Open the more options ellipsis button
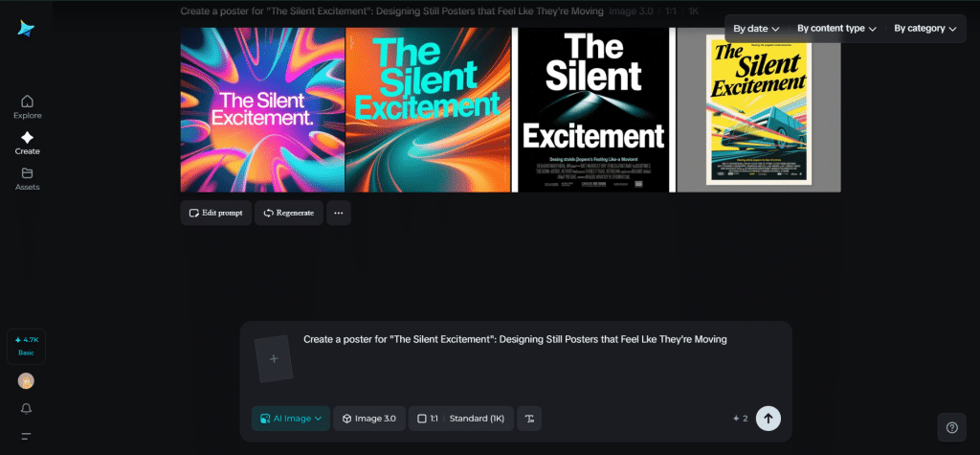This screenshot has width=980, height=455. click(x=338, y=213)
